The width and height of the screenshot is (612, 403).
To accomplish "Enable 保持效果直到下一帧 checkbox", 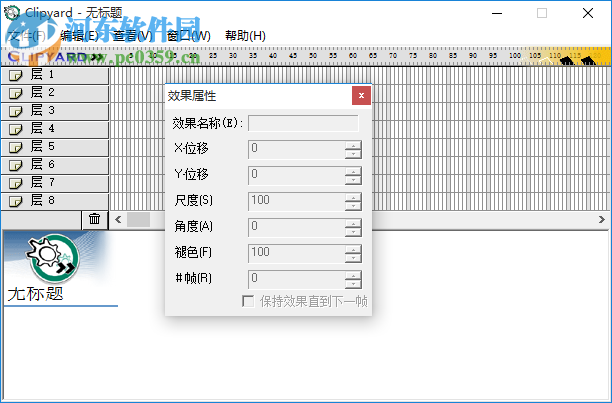I will click(x=248, y=301).
